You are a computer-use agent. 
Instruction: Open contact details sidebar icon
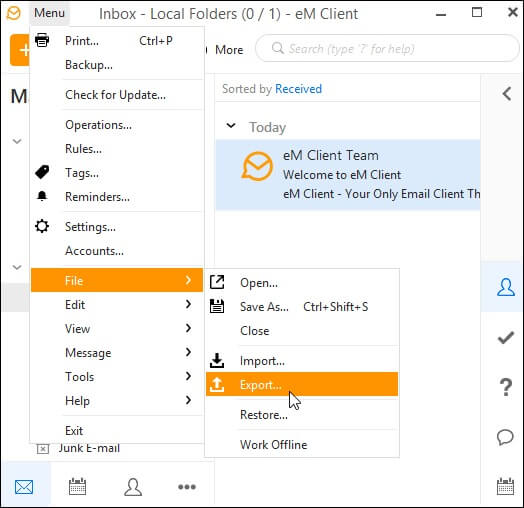[506, 287]
